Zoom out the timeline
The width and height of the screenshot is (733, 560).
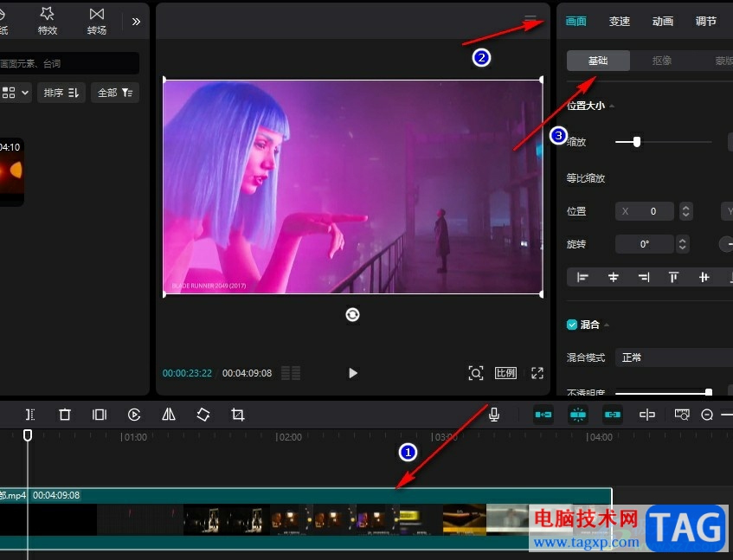click(x=707, y=415)
